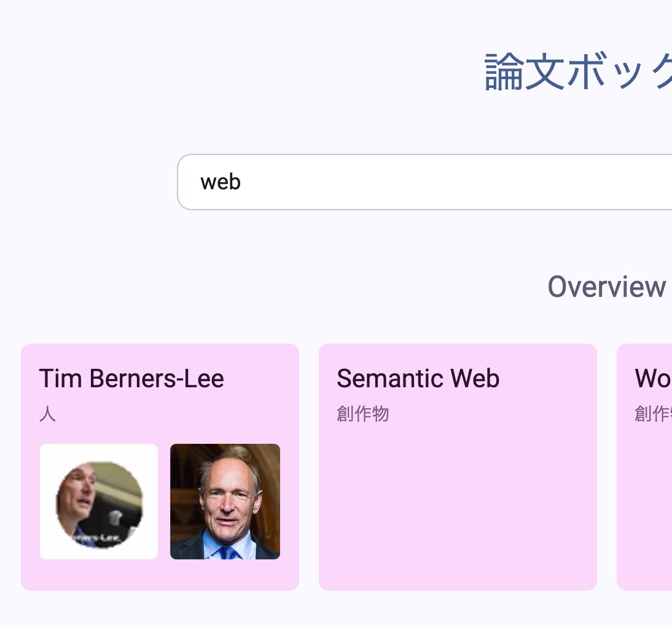
Task: Open the Semantic Web card title
Action: point(418,379)
